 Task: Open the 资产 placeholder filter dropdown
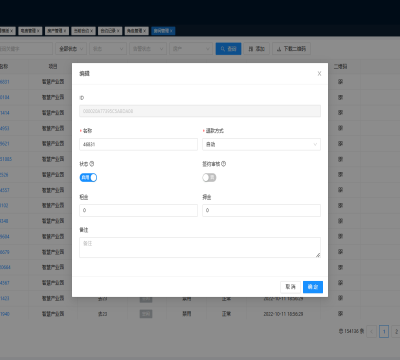pos(191,49)
